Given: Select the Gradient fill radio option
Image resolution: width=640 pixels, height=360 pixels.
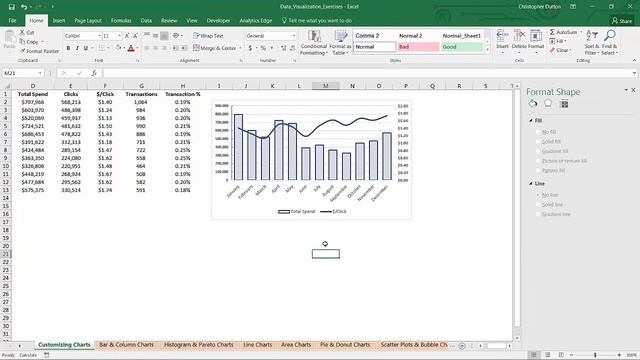Looking at the screenshot, I should point(538,151).
